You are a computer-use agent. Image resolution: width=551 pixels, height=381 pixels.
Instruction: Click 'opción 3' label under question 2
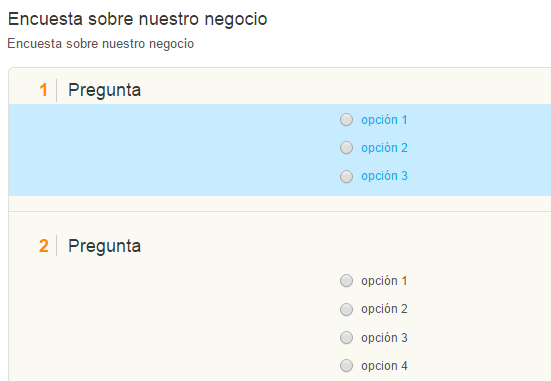(x=384, y=337)
